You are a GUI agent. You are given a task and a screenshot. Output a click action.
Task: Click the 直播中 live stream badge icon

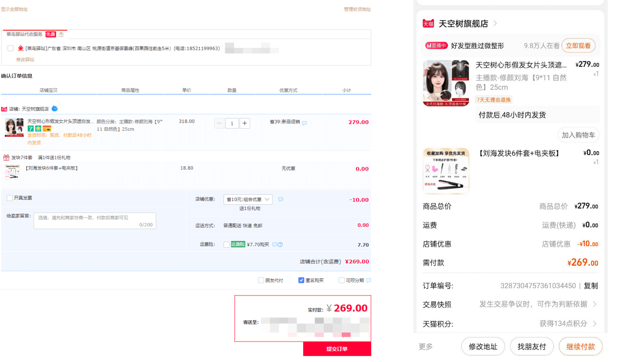[x=429, y=45]
